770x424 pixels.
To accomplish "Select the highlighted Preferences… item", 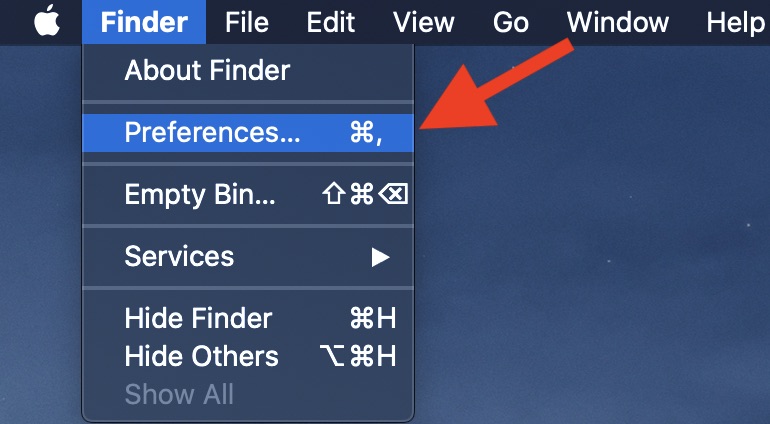I will point(248,133).
